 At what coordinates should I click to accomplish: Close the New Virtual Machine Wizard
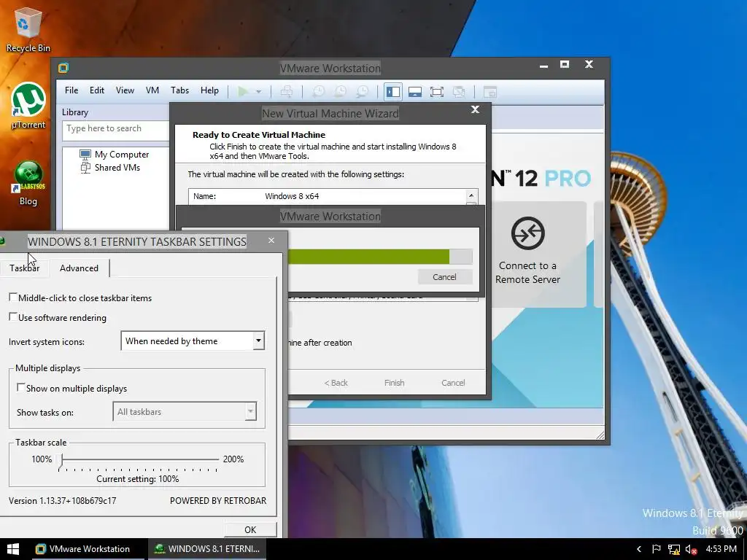tap(475, 109)
